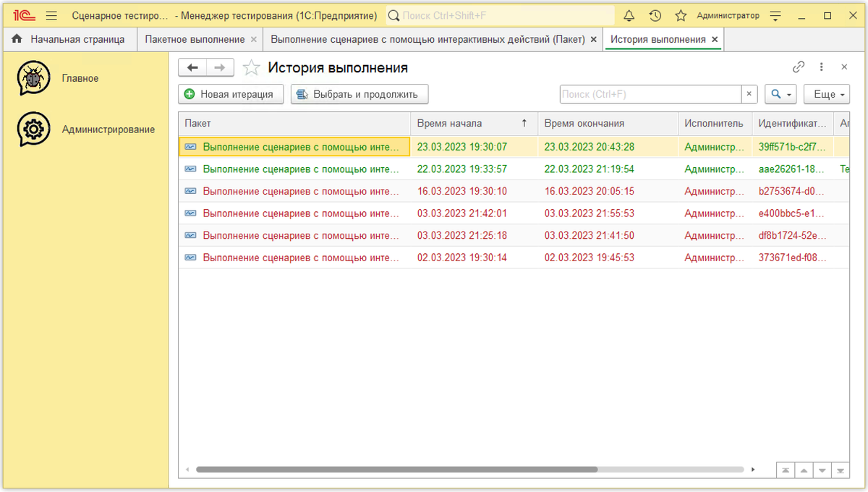Open service settings menu icon

click(x=775, y=16)
